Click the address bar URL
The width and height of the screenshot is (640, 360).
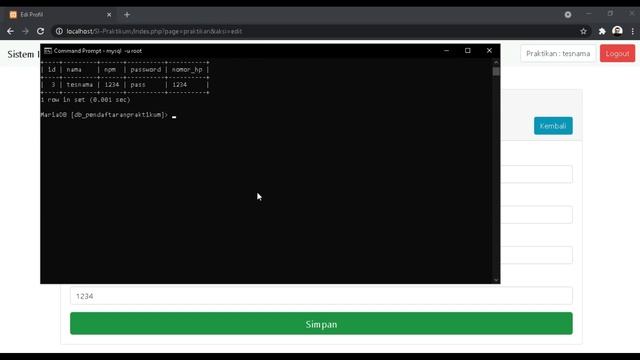pos(154,31)
